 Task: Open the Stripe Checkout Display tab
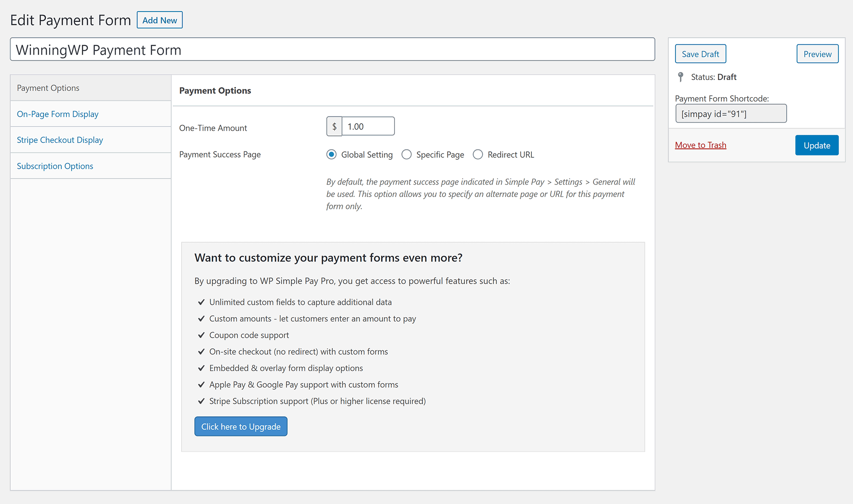tap(60, 139)
